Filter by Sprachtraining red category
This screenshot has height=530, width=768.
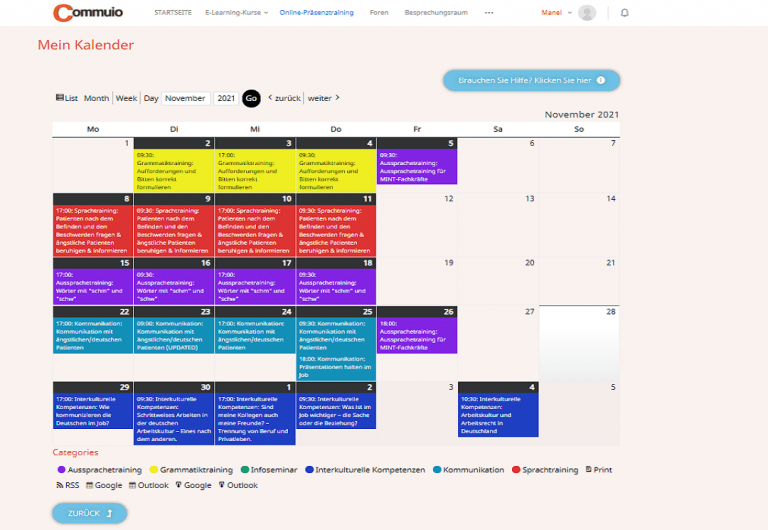[x=545, y=470]
